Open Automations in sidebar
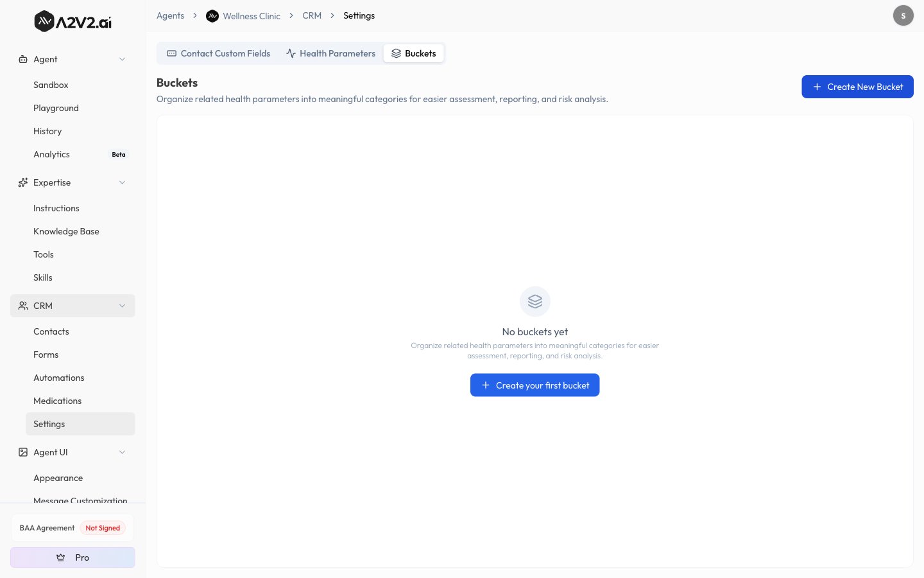 pos(80,378)
